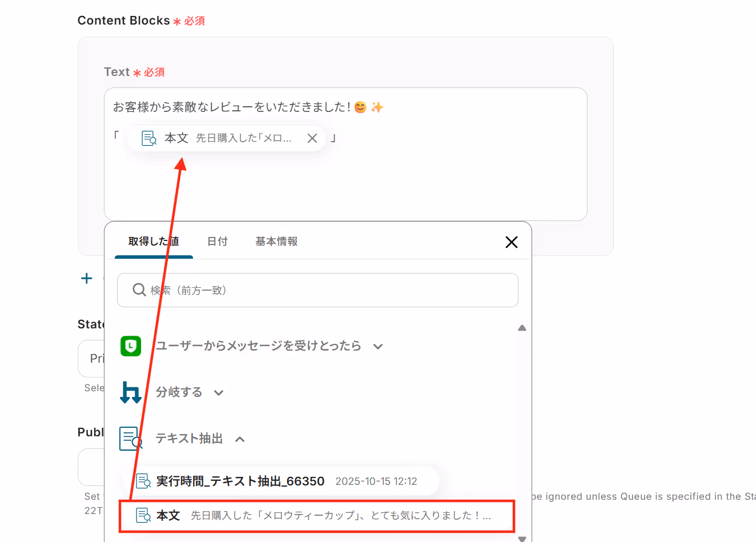This screenshot has height=542, width=756.
Task: Click the scroll down arrow in popup
Action: tap(522, 539)
